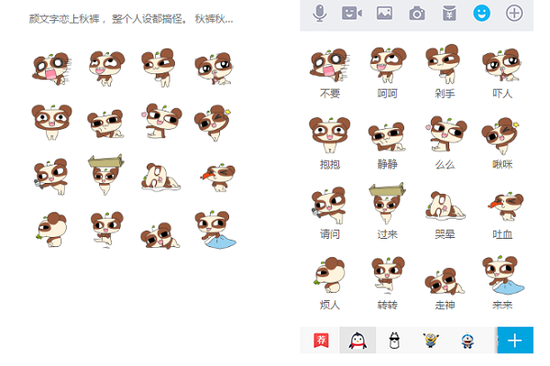Click the 不要 label text
Image resolution: width=550 pixels, height=366 pixels.
330,93
